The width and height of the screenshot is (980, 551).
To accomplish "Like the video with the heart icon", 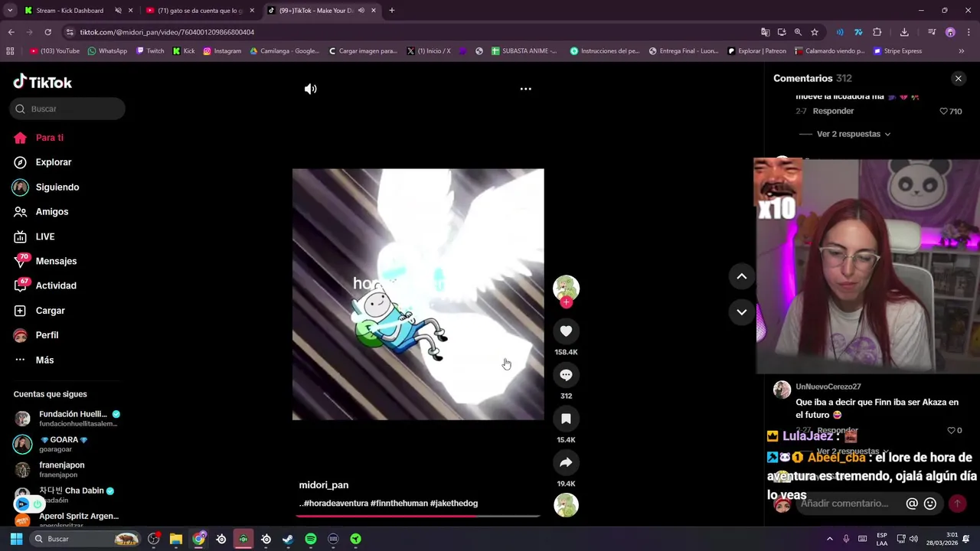I will coord(566,331).
